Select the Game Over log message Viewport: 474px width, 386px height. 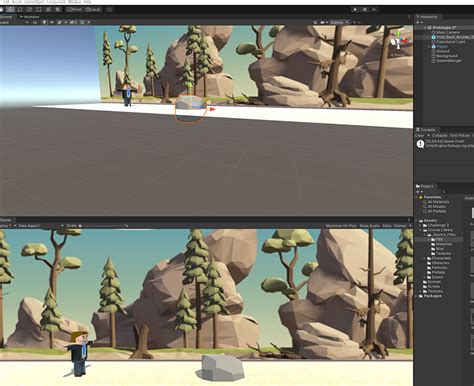click(444, 144)
